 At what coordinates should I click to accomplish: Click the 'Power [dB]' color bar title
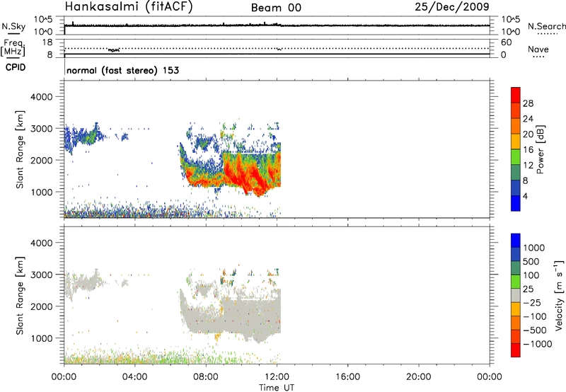point(540,149)
